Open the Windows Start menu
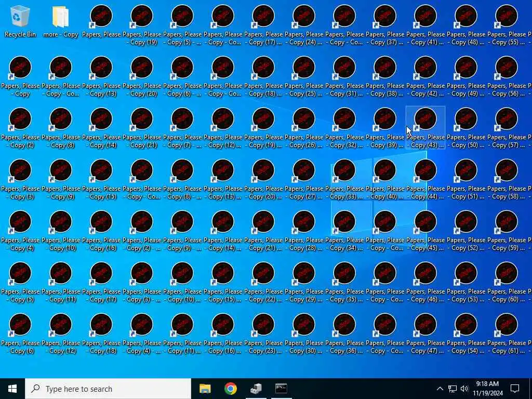532x399 pixels. (12, 389)
